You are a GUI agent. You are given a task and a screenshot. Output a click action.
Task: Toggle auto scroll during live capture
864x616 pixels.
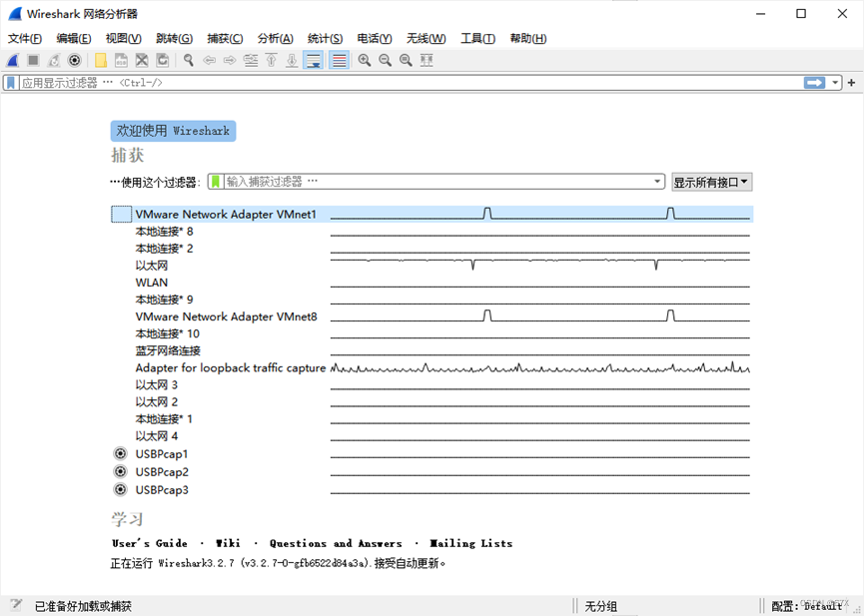[314, 60]
